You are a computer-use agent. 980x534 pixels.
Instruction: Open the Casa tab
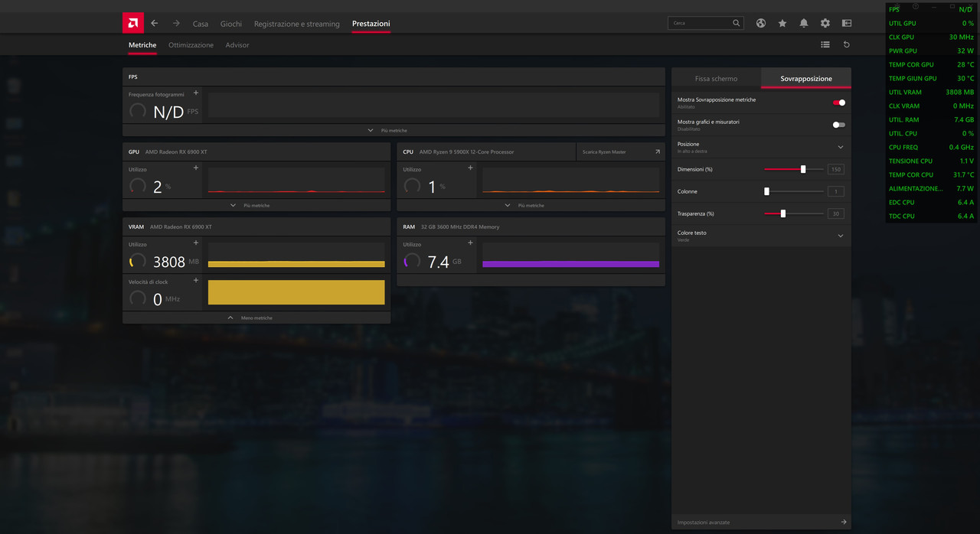coord(201,24)
